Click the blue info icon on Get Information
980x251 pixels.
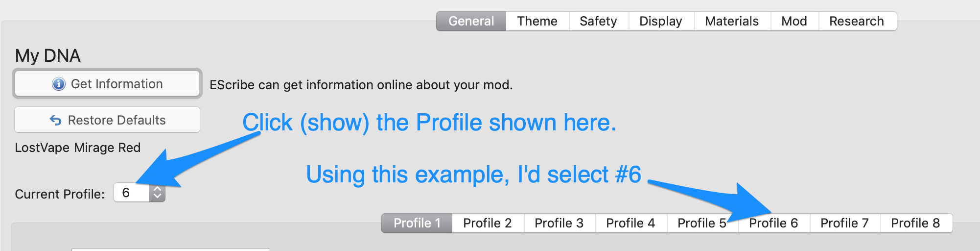[59, 84]
